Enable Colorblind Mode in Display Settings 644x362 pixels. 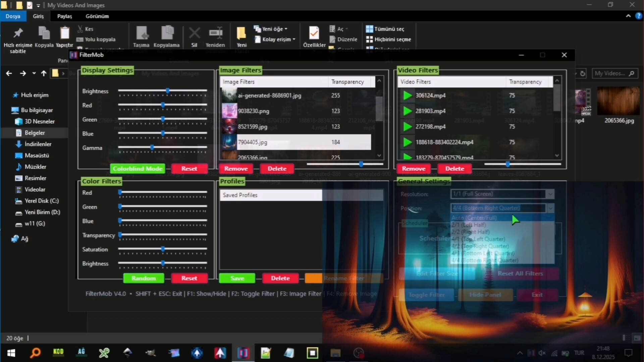138,169
